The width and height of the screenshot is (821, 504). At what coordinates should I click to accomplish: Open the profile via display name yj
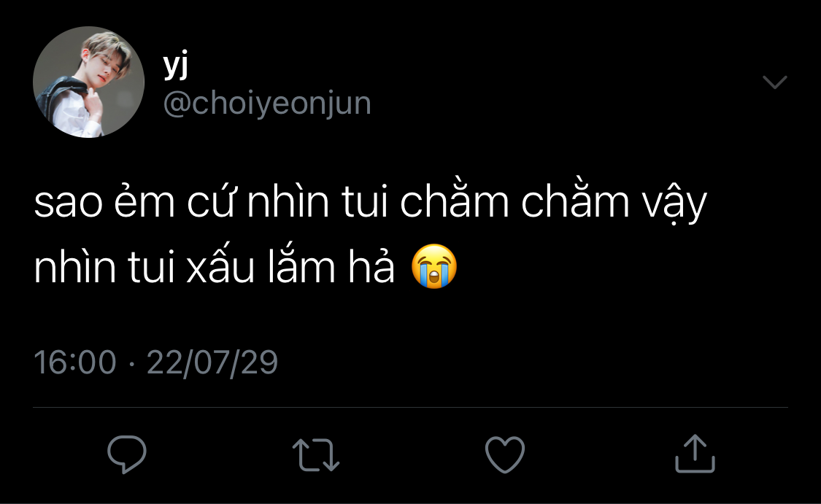176,66
